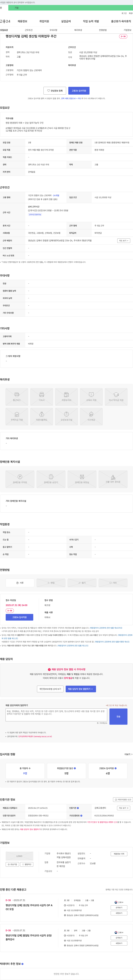Image resolution: width=133 pixels, height=980 pixels.
Task: Click info icon beside 고용24 입사지원
Action: pyautogui.click(x=115, y=768)
